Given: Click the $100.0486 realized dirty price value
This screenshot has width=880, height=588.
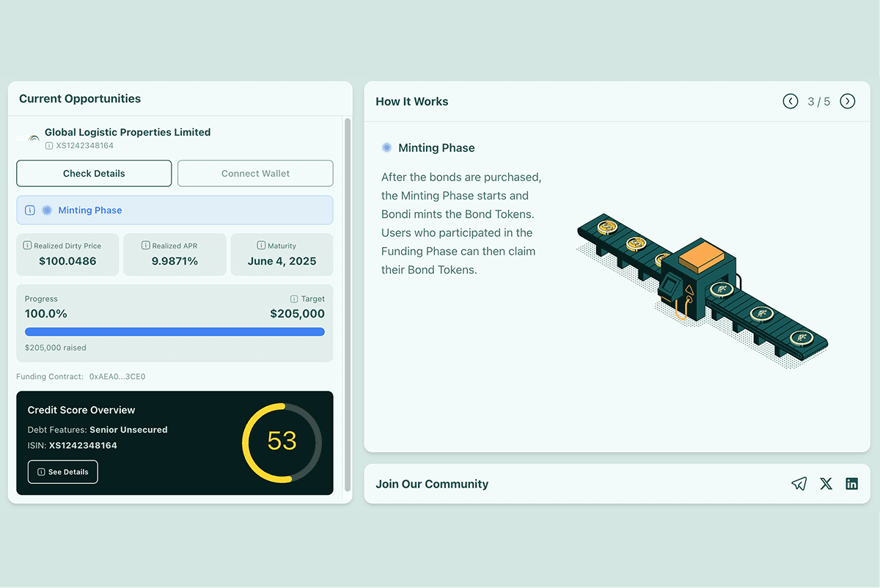Looking at the screenshot, I should [67, 261].
